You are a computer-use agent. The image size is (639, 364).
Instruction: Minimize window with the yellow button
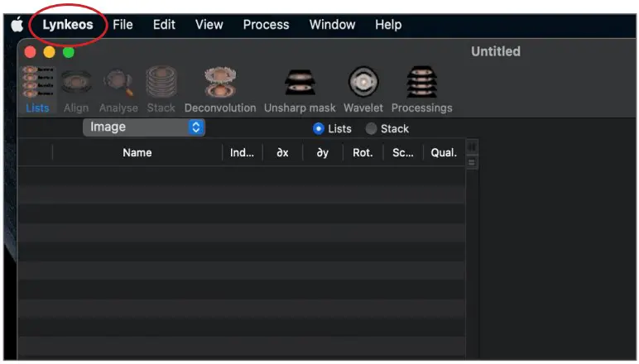click(x=50, y=52)
